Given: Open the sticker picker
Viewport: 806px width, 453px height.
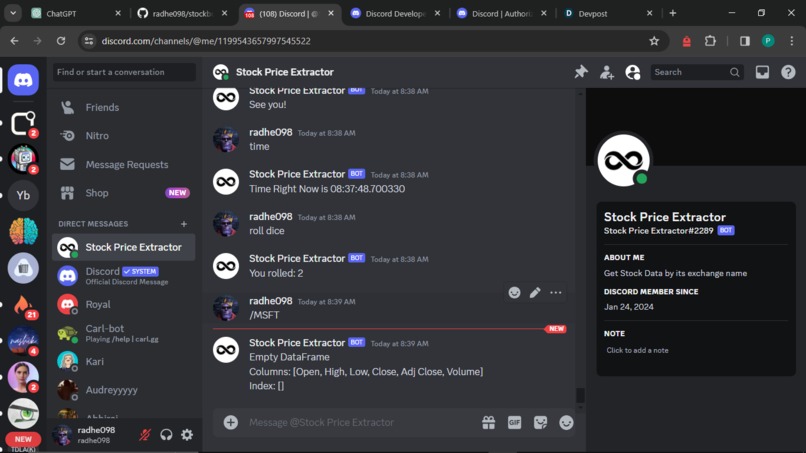Looking at the screenshot, I should 540,422.
